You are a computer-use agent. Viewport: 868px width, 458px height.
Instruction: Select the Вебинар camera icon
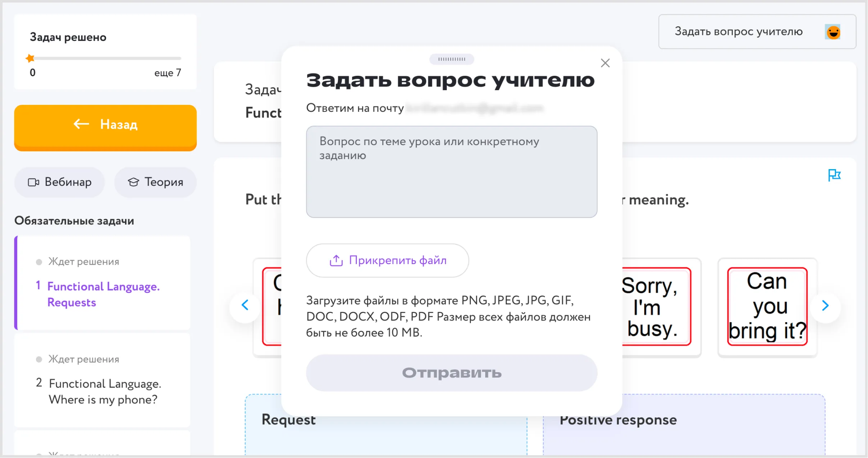(x=34, y=182)
